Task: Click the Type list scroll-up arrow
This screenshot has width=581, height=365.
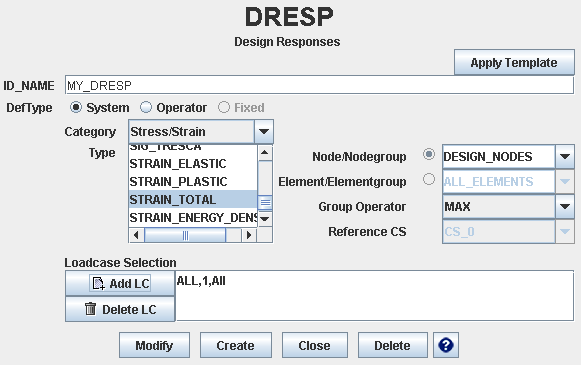Action: (x=265, y=153)
